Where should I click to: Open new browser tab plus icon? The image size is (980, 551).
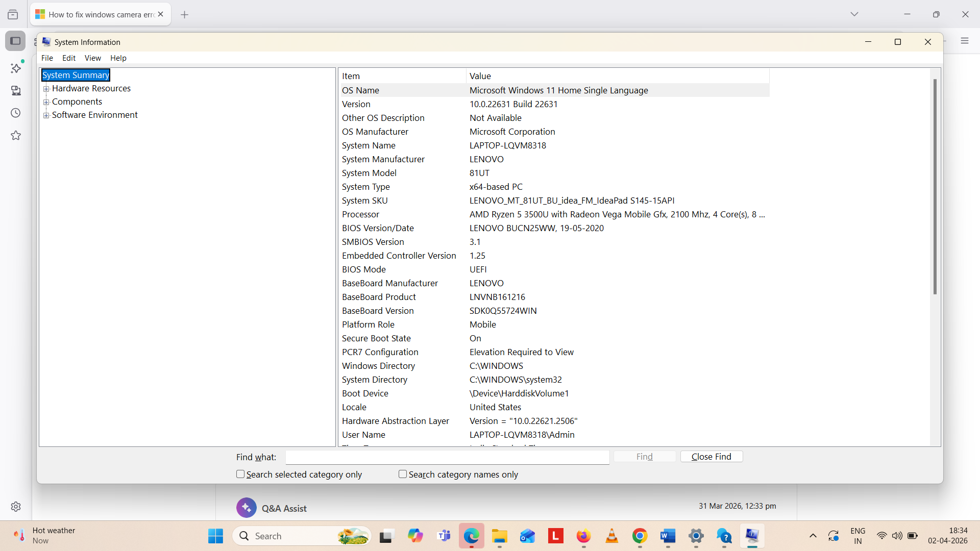click(185, 15)
